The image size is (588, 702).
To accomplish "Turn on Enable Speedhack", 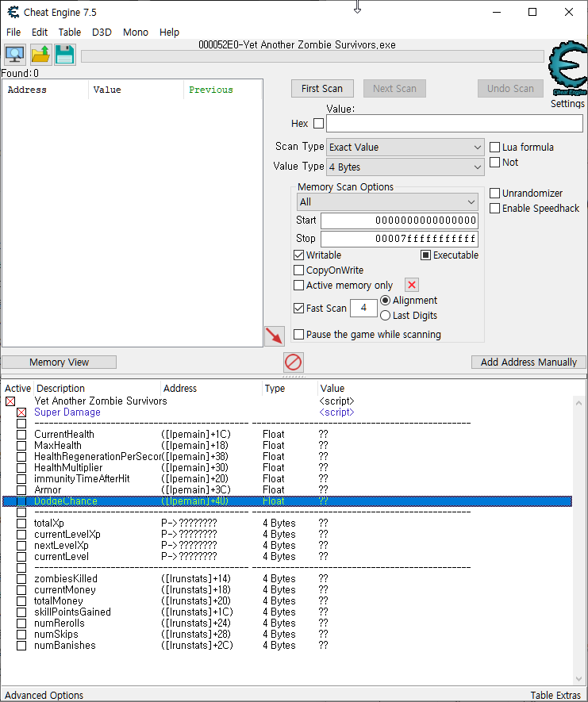I will coord(494,208).
